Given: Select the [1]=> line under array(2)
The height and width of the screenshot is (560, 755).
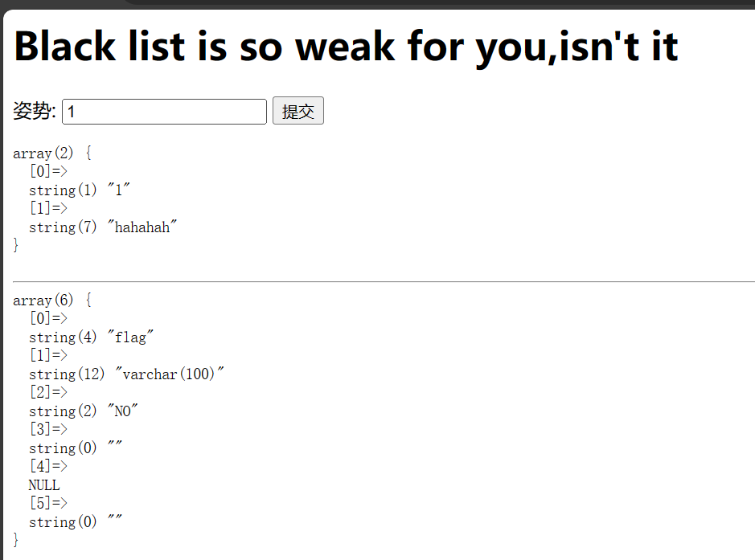Looking at the screenshot, I should (48, 209).
